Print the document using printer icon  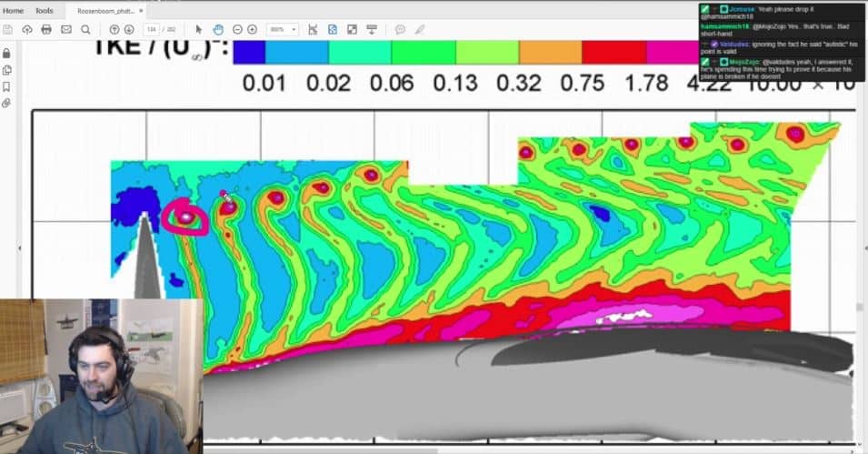46,29
